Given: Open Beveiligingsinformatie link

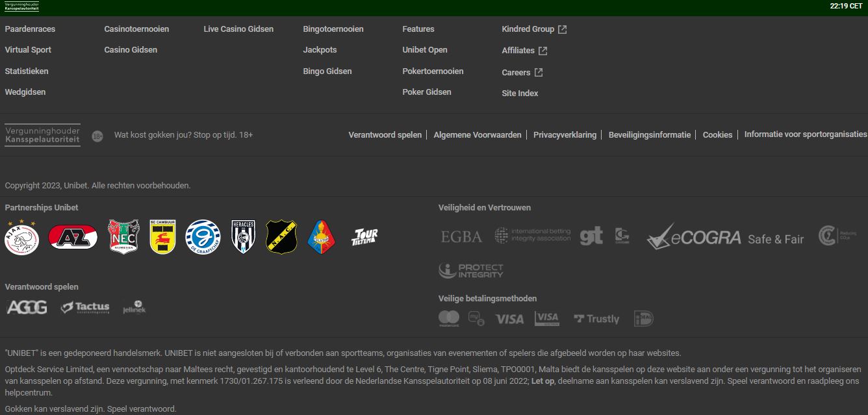Looking at the screenshot, I should click(650, 135).
